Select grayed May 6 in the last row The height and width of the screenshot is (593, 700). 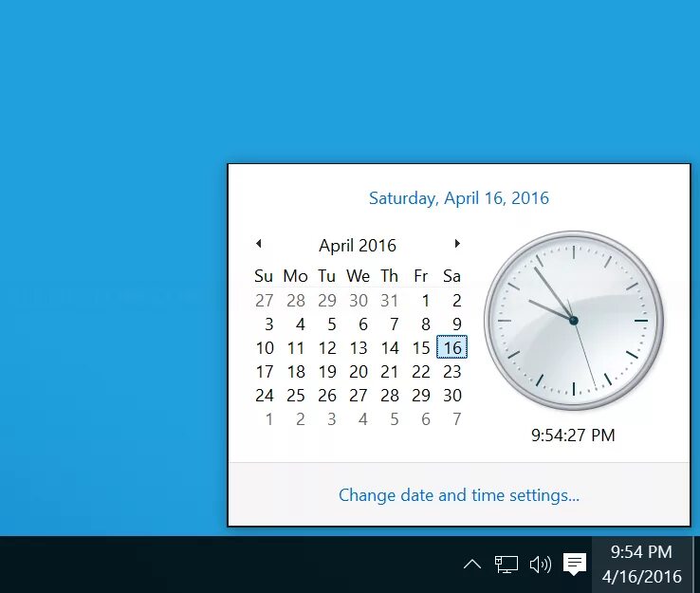point(426,418)
